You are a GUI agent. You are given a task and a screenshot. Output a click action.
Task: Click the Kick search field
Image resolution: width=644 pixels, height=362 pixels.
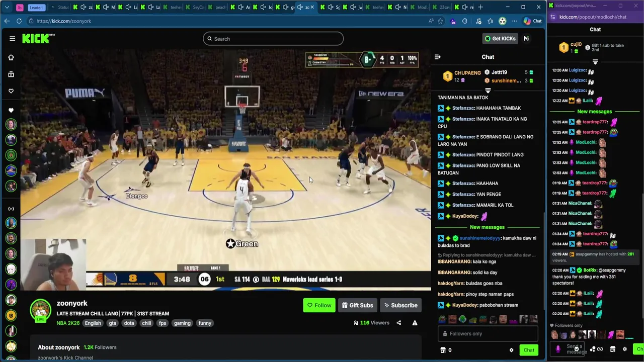pyautogui.click(x=273, y=39)
